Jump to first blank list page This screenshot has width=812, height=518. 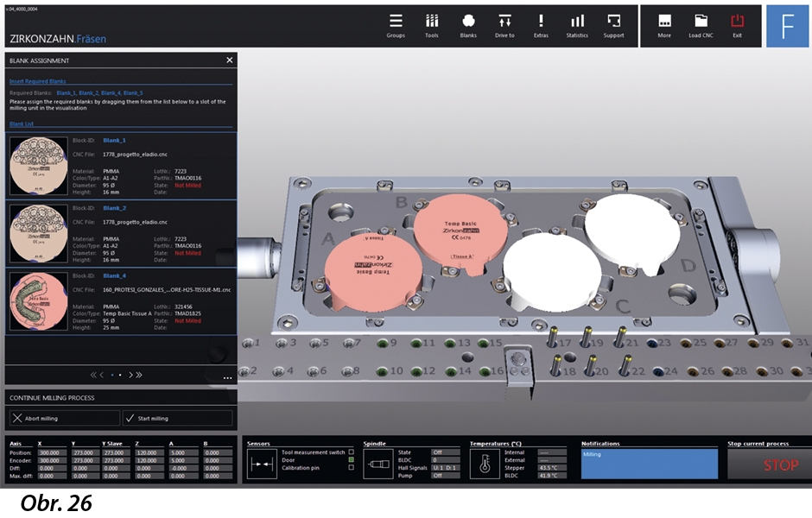(93, 375)
